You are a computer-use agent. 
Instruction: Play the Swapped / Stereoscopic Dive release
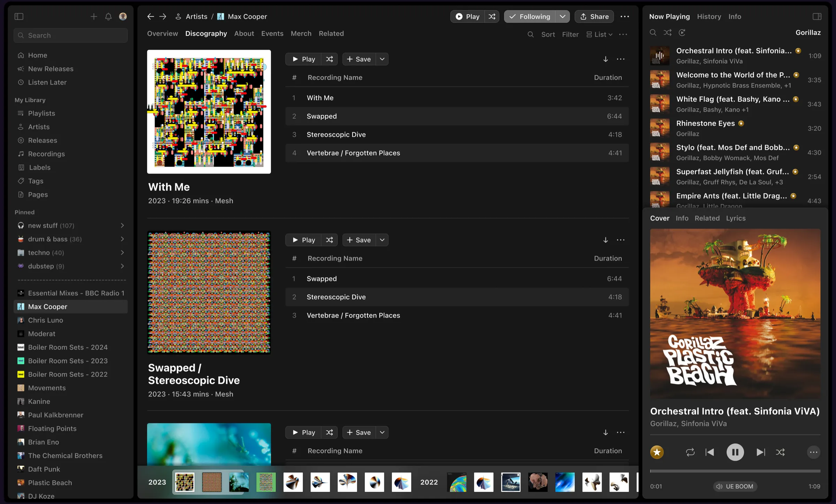pyautogui.click(x=303, y=240)
